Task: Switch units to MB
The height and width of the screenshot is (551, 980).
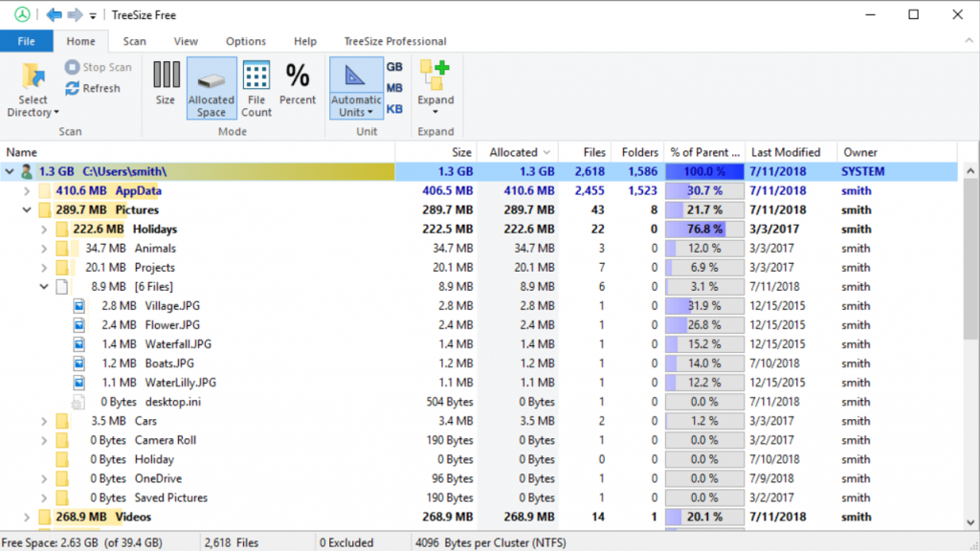Action: click(x=393, y=86)
